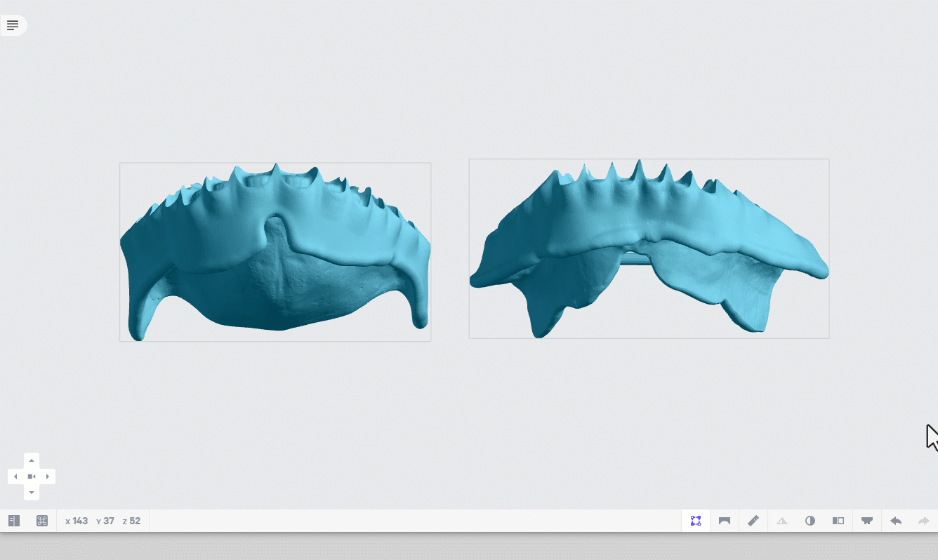Click the Z 52 dimension value

pyautogui.click(x=131, y=521)
